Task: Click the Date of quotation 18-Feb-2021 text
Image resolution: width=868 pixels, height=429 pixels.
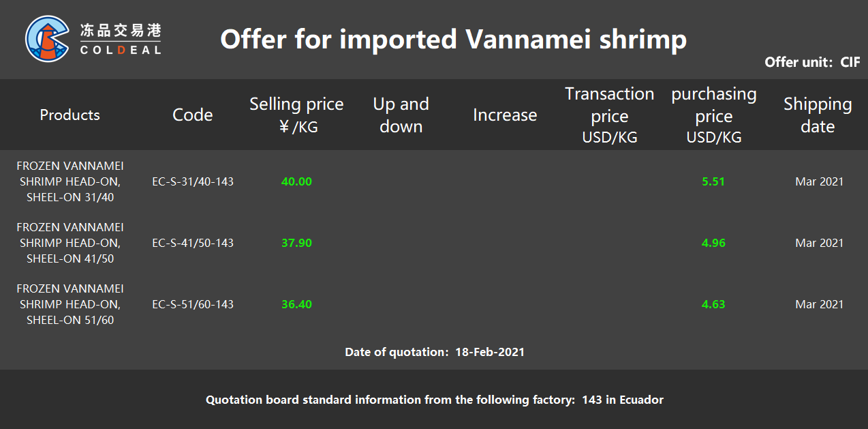Action: (x=435, y=352)
